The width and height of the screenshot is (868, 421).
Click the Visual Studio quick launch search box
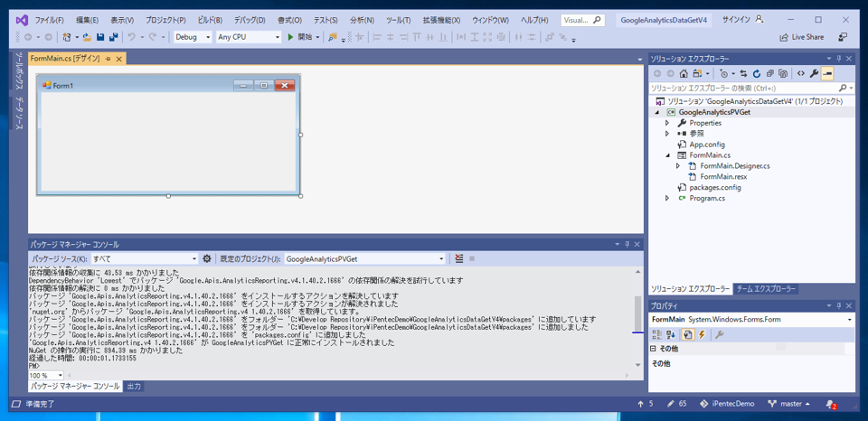(x=581, y=20)
